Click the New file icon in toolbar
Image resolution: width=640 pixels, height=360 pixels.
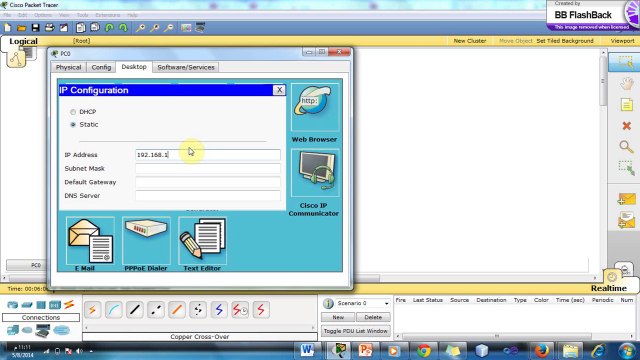coord(7,28)
